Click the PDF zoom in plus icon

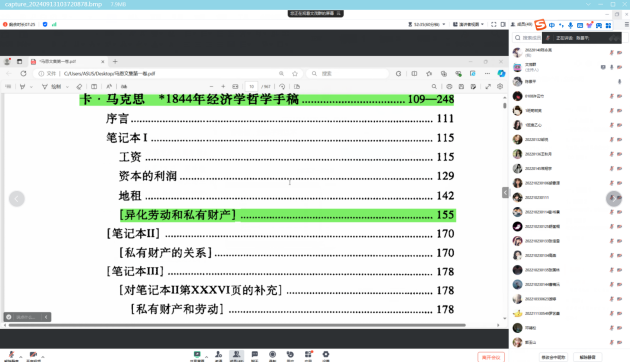tap(223, 86)
